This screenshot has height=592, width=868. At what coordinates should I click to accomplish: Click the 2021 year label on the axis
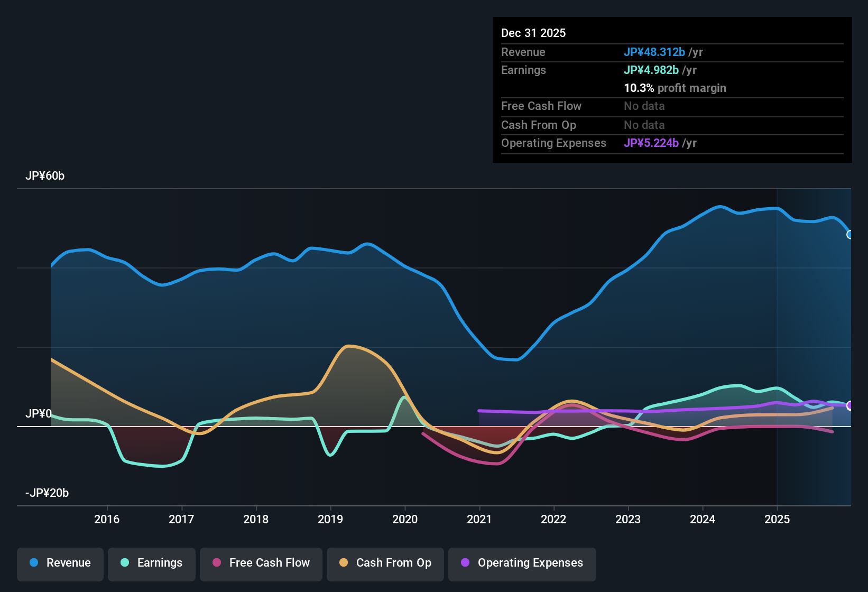tap(479, 520)
